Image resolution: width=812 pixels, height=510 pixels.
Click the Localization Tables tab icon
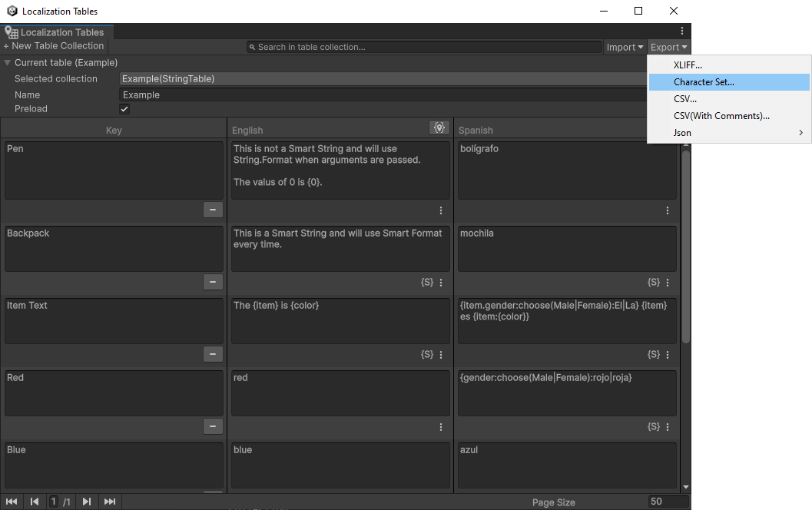[11, 32]
